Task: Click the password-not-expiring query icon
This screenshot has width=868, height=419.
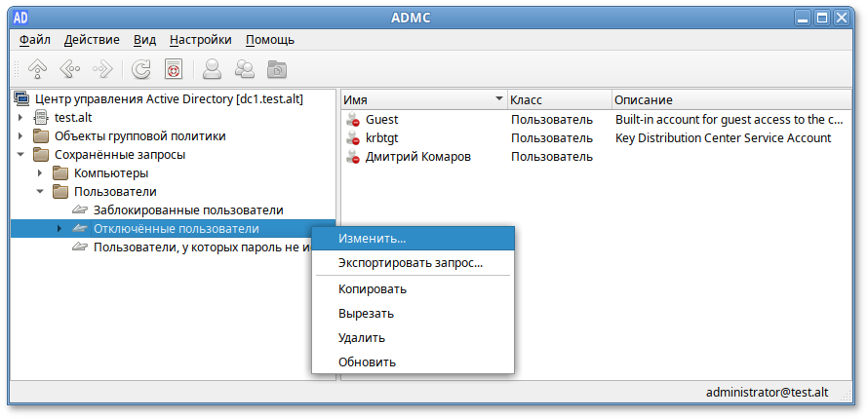Action: coord(80,248)
